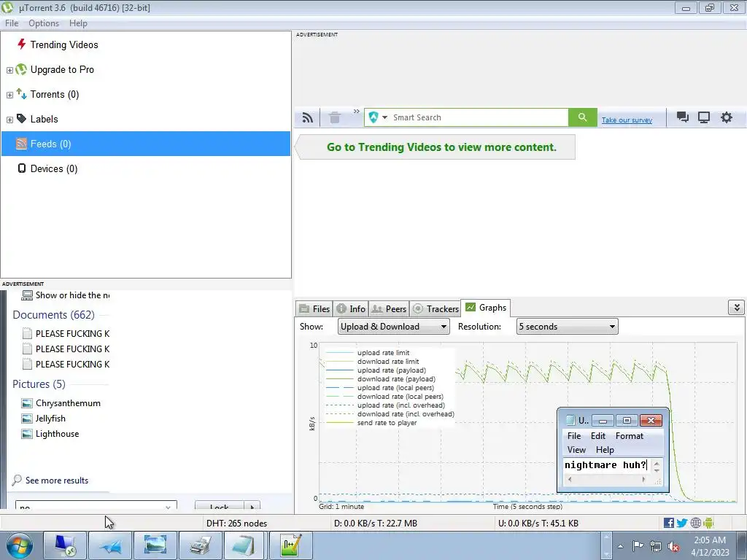747x560 pixels.
Task: Click the Pictures (5) group header
Action: tap(39, 384)
